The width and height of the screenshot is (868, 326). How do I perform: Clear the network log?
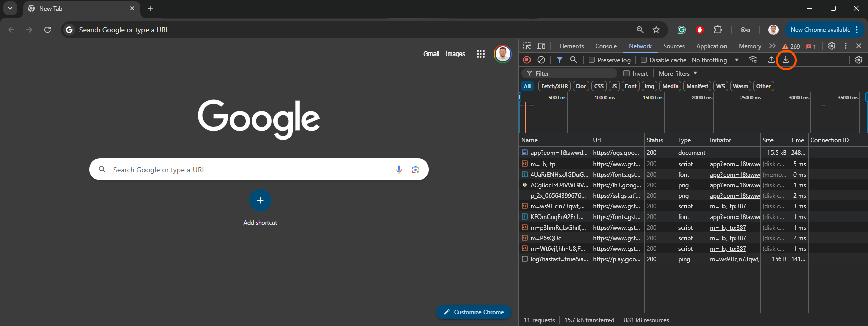click(x=541, y=60)
